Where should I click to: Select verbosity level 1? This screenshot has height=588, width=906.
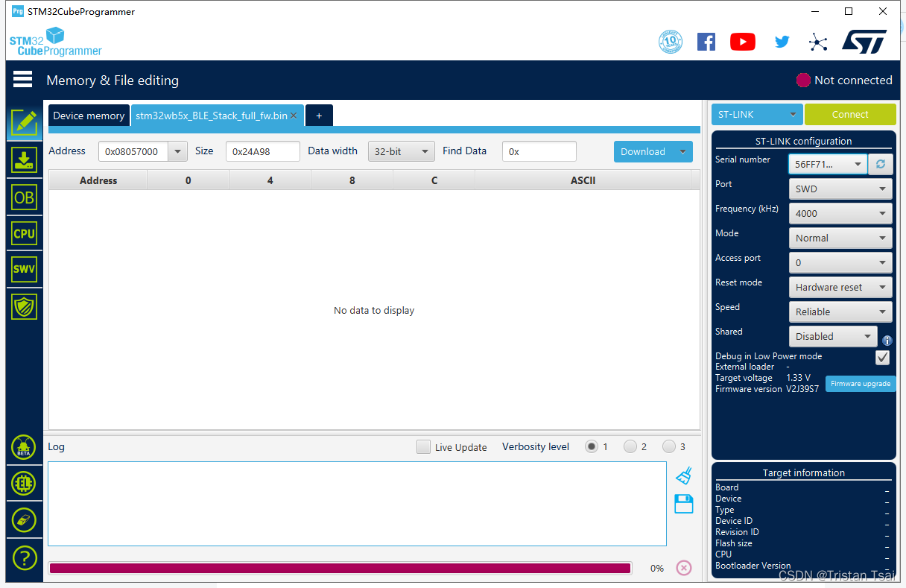point(592,446)
